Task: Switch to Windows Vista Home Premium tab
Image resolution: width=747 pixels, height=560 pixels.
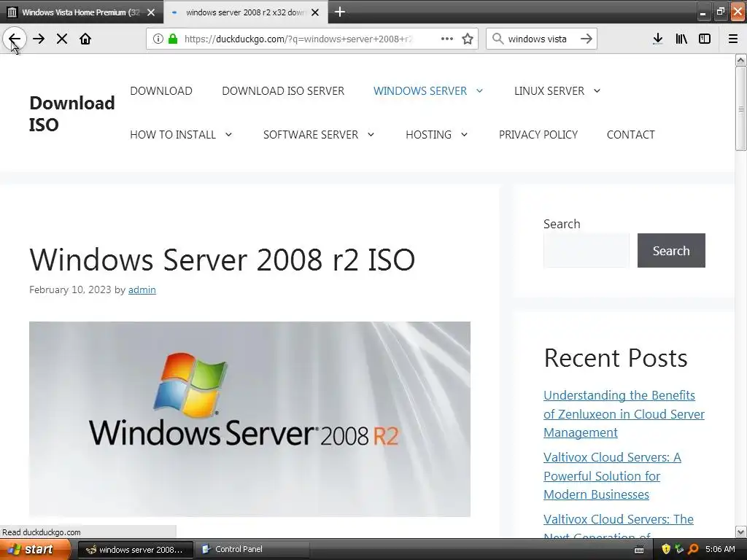Action: click(81, 12)
